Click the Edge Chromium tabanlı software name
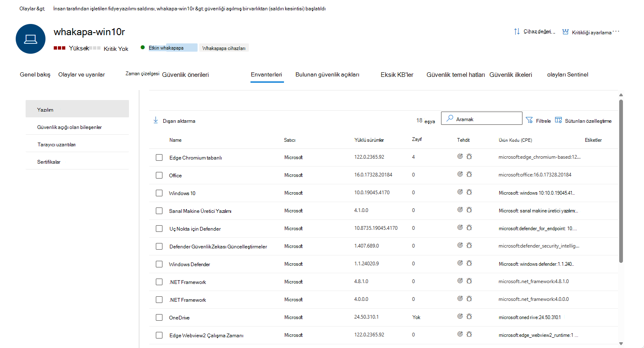Image resolution: width=644 pixels, height=348 pixels. click(x=196, y=158)
